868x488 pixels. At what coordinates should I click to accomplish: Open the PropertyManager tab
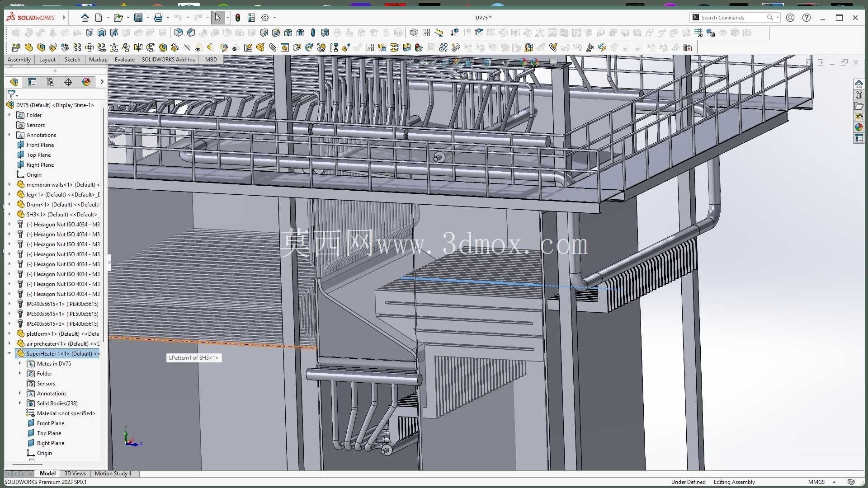click(32, 82)
